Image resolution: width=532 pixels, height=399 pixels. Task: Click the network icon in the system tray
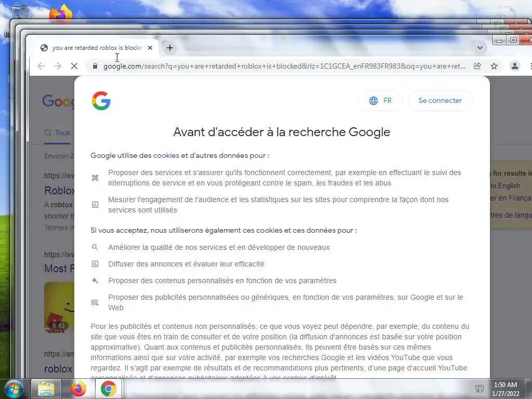click(x=480, y=389)
